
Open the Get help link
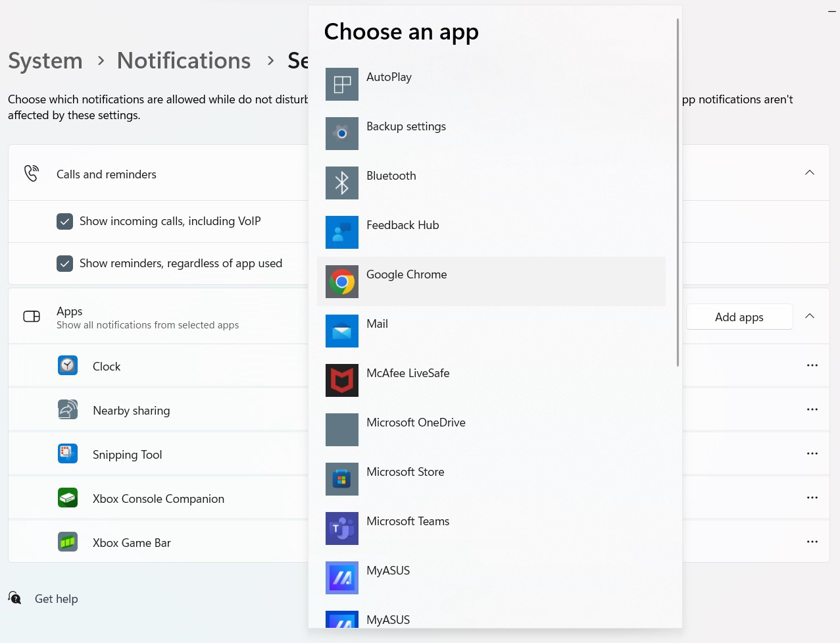[56, 599]
